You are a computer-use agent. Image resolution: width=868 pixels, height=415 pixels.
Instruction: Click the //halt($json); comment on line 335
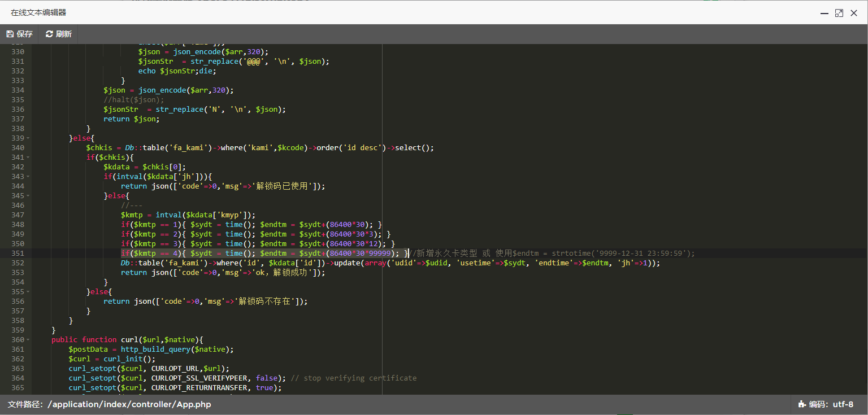[x=125, y=100]
